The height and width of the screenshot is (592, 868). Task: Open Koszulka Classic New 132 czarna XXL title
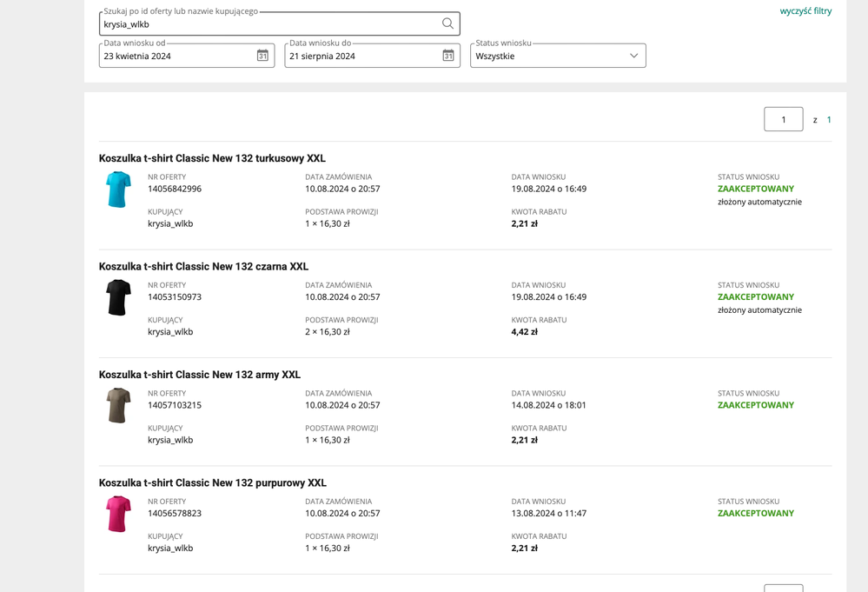click(x=203, y=267)
